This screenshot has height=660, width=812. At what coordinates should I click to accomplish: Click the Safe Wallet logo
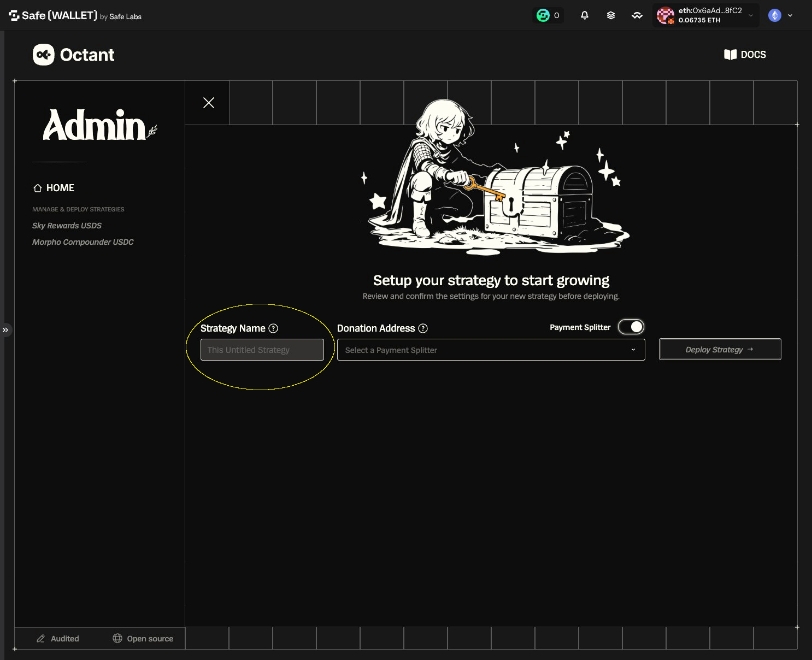[75, 15]
